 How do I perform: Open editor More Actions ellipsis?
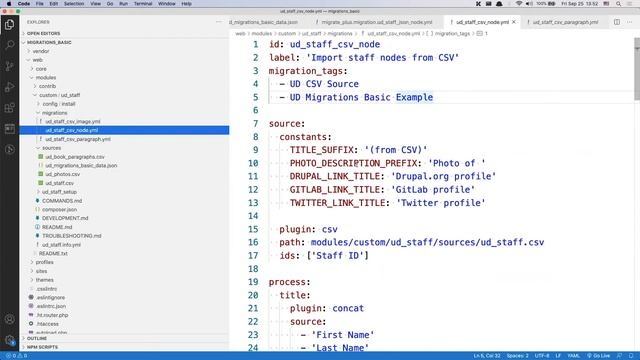pyautogui.click(x=630, y=22)
